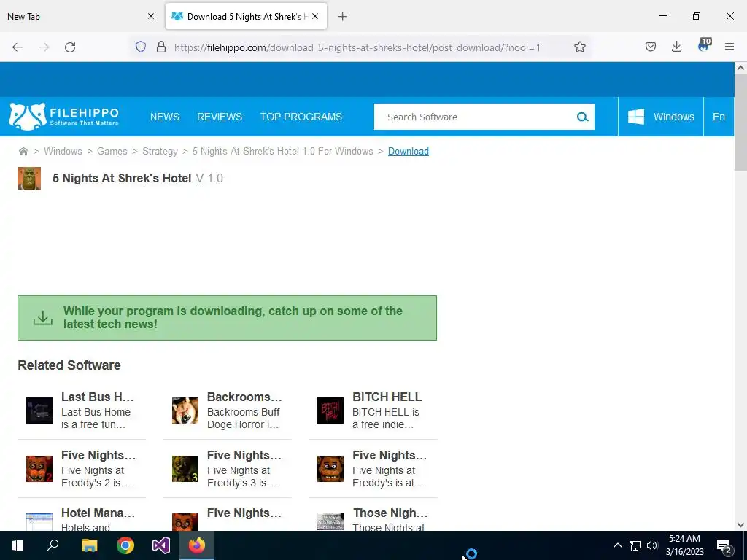Click the search magnifier button
The width and height of the screenshot is (747, 560).
coord(583,117)
